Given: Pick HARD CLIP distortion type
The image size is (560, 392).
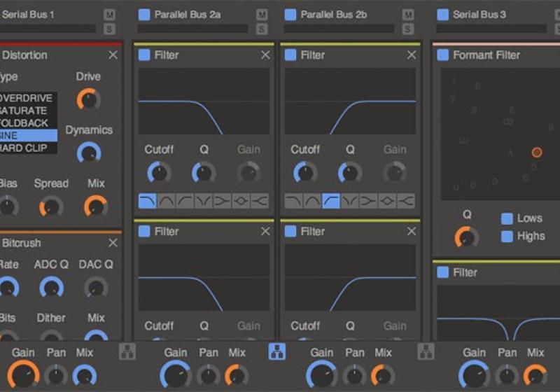Looking at the screenshot, I should pyautogui.click(x=27, y=148).
